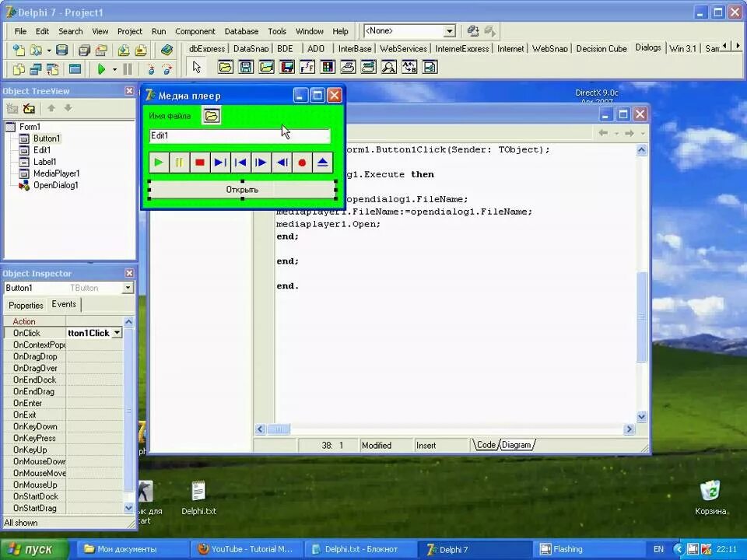This screenshot has width=747, height=560.
Task: Switch to Properties tab in Object Inspector
Action: (26, 305)
